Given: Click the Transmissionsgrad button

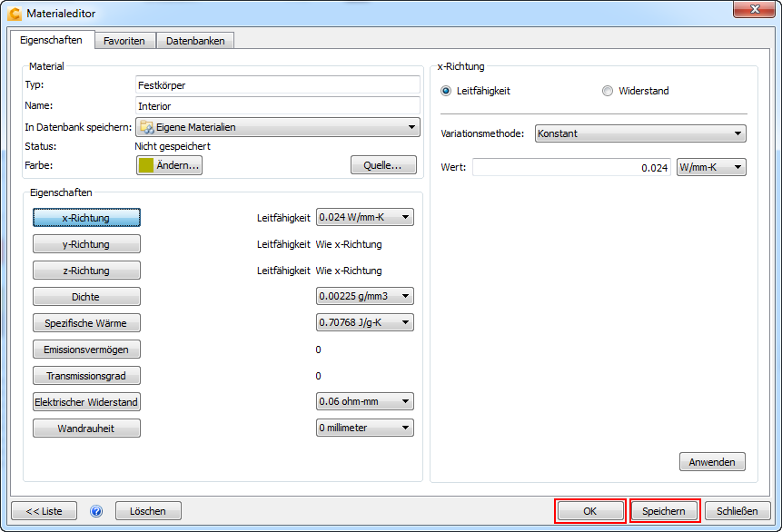Looking at the screenshot, I should (87, 376).
